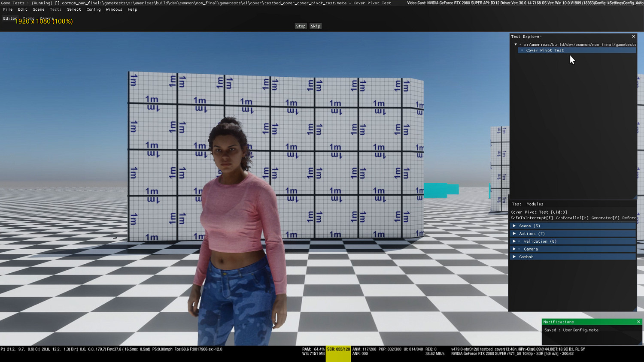Screen dimensions: 644x362
Task: Collapse the gametests folder tree node
Action: [516, 45]
